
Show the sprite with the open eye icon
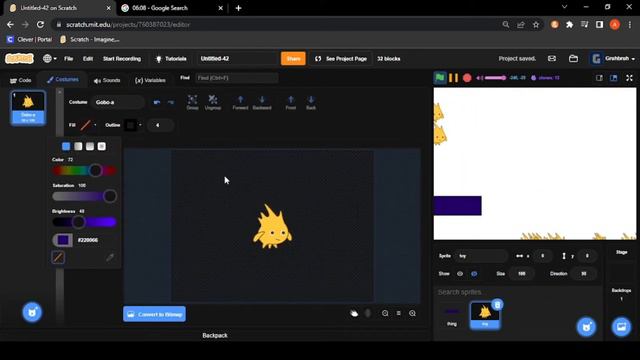460,273
